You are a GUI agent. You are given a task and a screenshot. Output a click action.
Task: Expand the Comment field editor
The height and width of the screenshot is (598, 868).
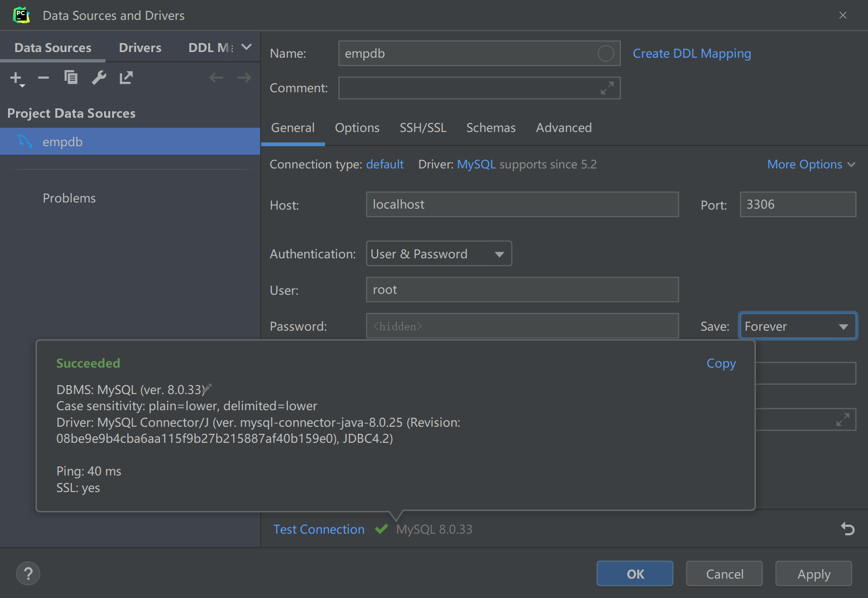(607, 88)
